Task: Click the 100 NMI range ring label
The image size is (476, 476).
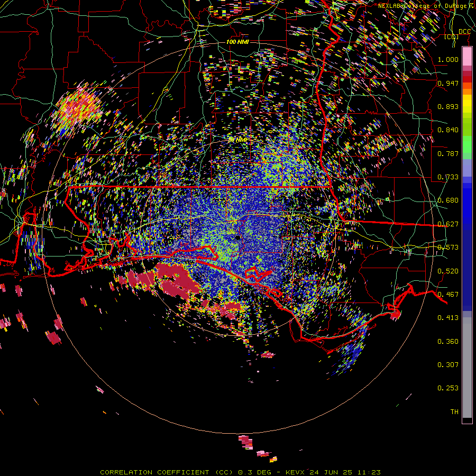Action: coord(237,42)
